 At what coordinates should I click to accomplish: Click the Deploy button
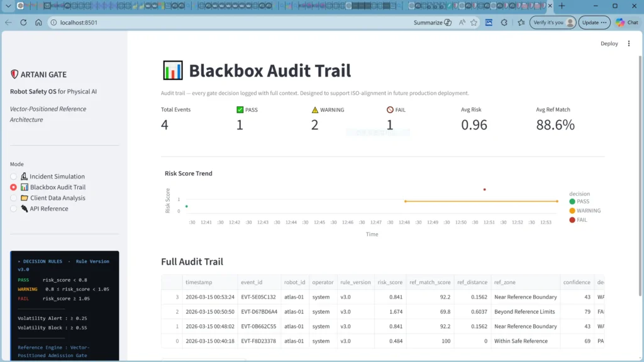point(609,44)
